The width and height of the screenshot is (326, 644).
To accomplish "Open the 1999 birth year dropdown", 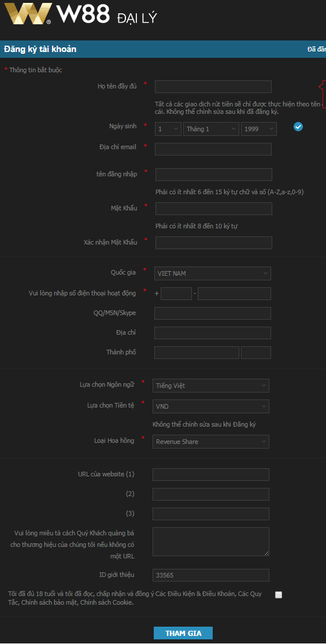I will click(259, 129).
